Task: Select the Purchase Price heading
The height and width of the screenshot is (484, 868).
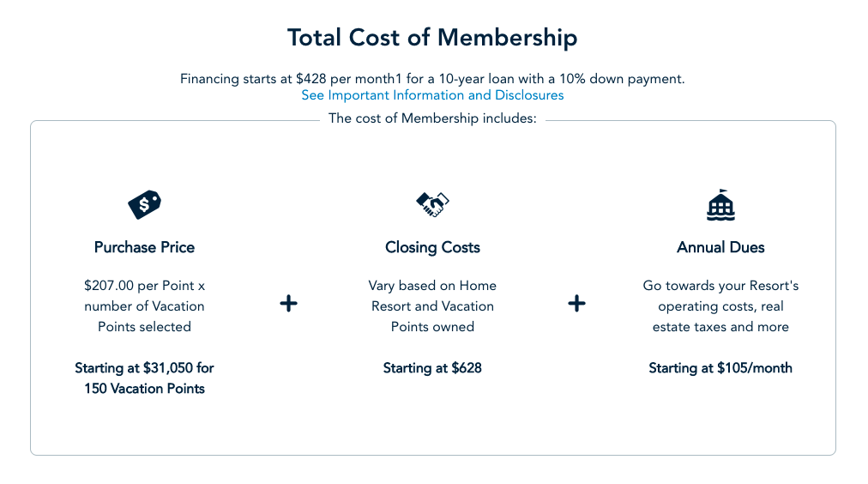Action: [144, 247]
